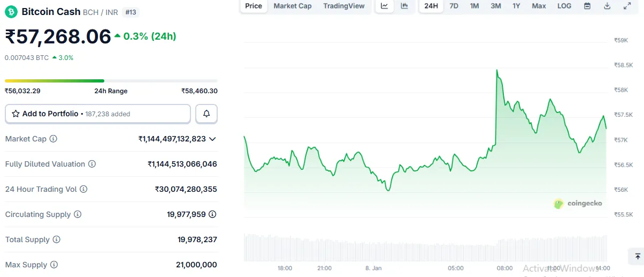This screenshot has height=277, width=644.
Task: Click ₹30,074,280,355 trading volume value
Action: click(186, 189)
